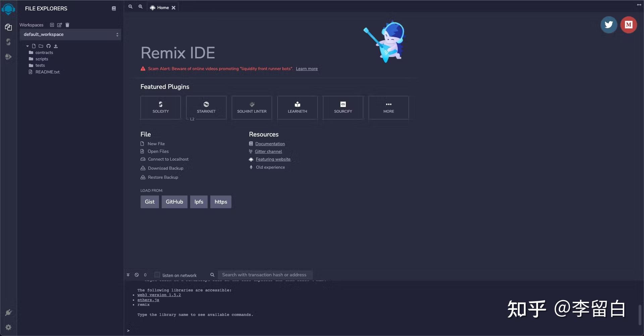Click the transaction hash search field
Screen dimensions: 644x336
point(265,275)
